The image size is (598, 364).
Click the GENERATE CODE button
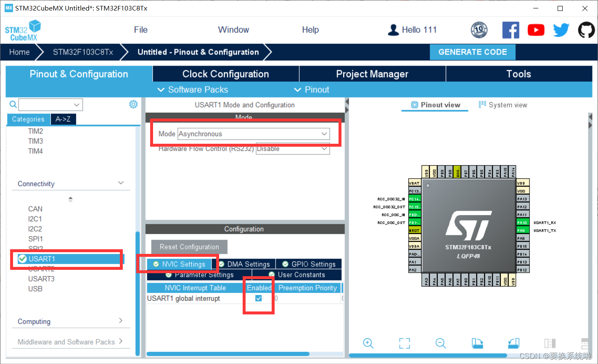(x=473, y=52)
